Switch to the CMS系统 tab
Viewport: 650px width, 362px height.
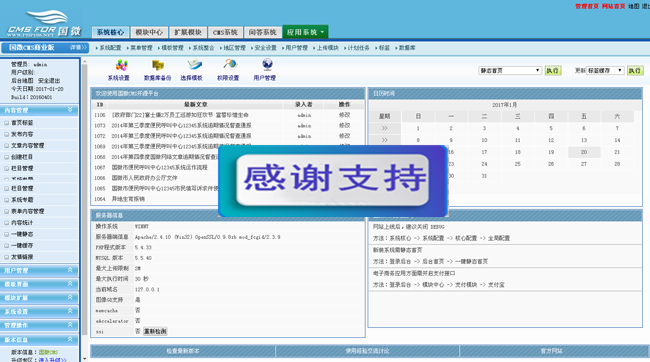pos(225,32)
